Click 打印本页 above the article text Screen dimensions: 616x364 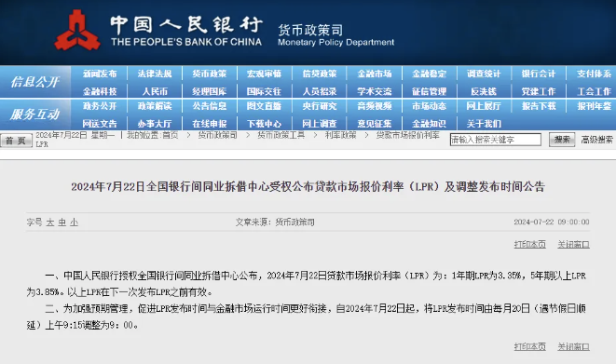(530, 244)
